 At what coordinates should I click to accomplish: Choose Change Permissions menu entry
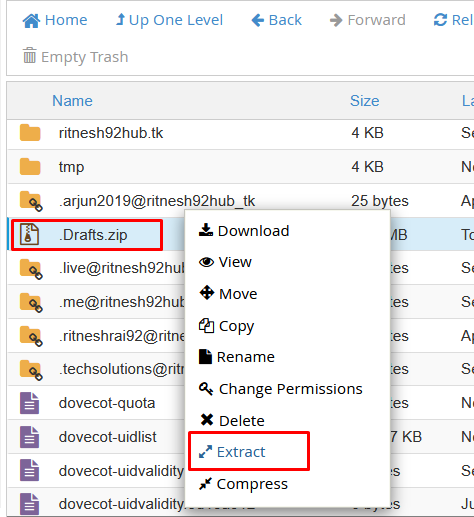[281, 389]
